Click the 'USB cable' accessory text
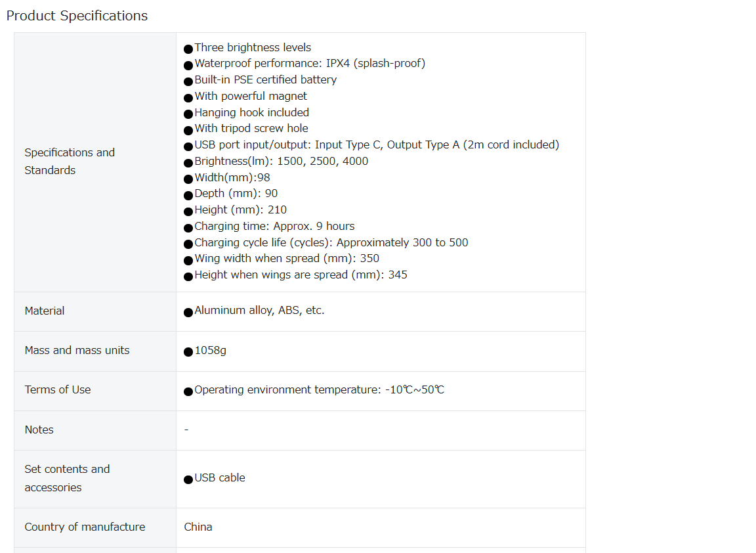 coord(219,478)
